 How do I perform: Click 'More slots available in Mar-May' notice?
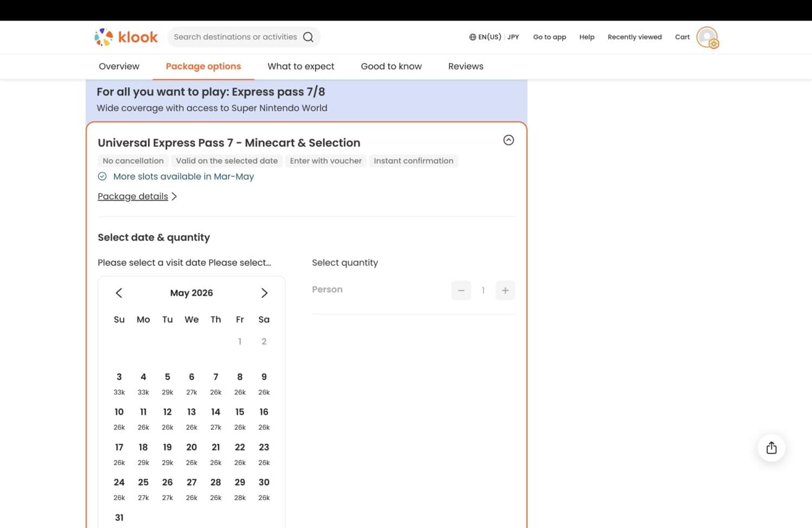176,176
